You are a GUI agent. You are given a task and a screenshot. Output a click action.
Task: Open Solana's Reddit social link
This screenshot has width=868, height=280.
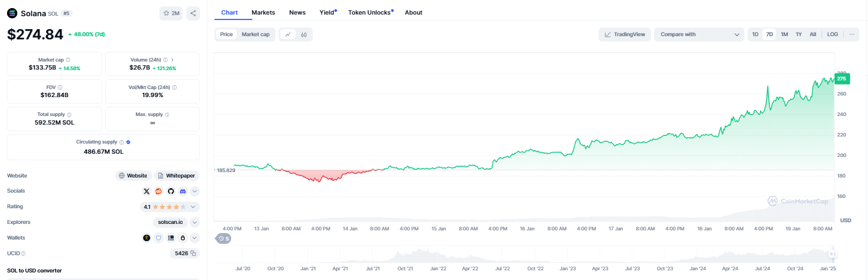[158, 192]
